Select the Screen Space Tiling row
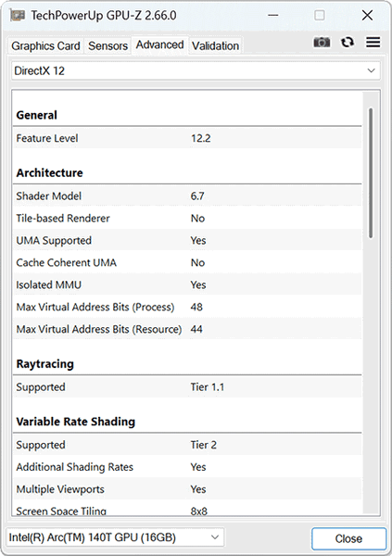 [187, 508]
